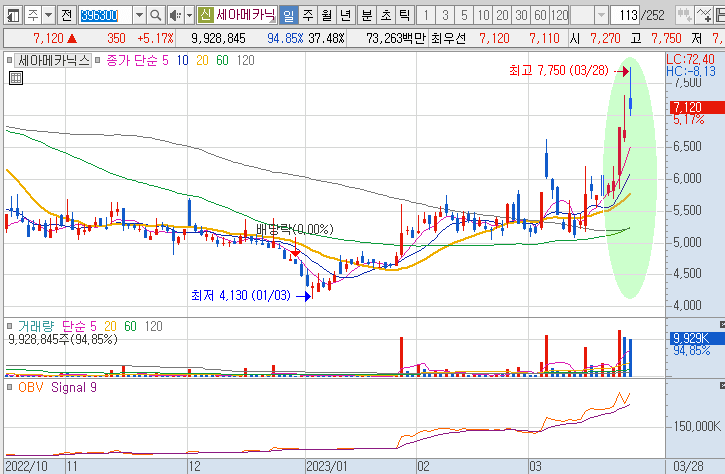Click the gray moving average 120 label

tap(246, 60)
